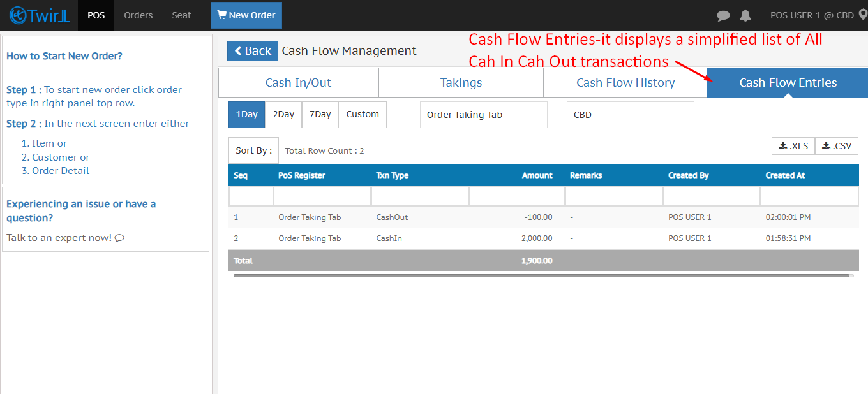868x394 pixels.
Task: Click the location pin icon
Action: click(x=863, y=15)
